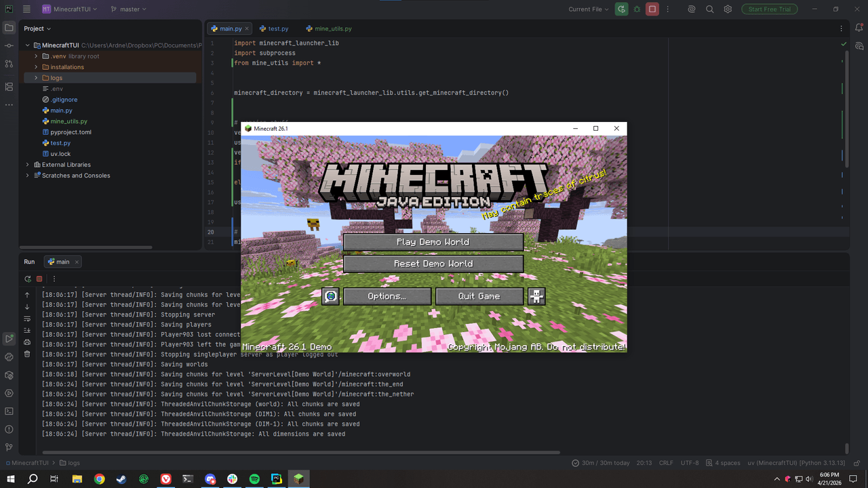
Task: Open PyCharm AI assistant swirl icon
Action: click(x=692, y=9)
